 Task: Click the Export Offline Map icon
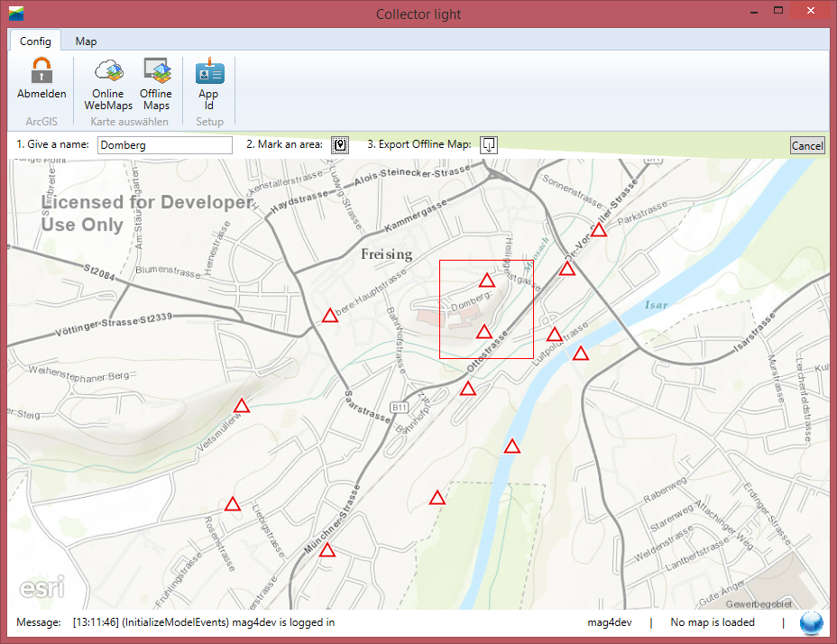(x=489, y=144)
